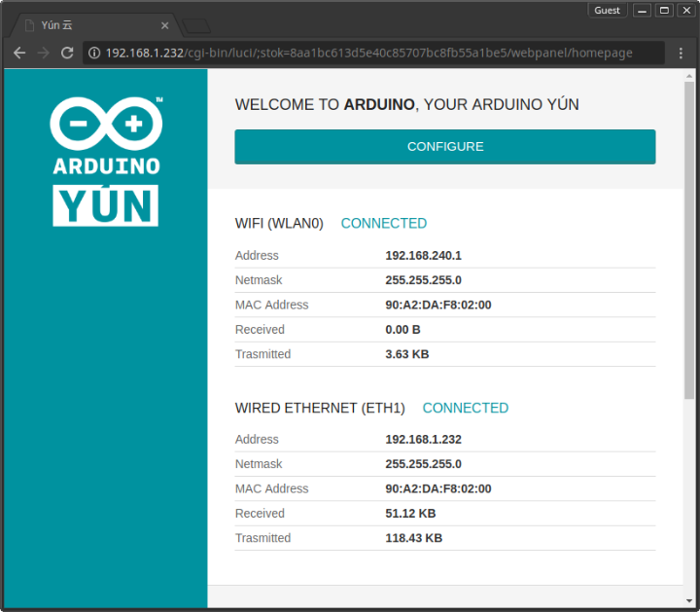Open a new browser tab
This screenshot has height=612, width=700.
point(196,25)
